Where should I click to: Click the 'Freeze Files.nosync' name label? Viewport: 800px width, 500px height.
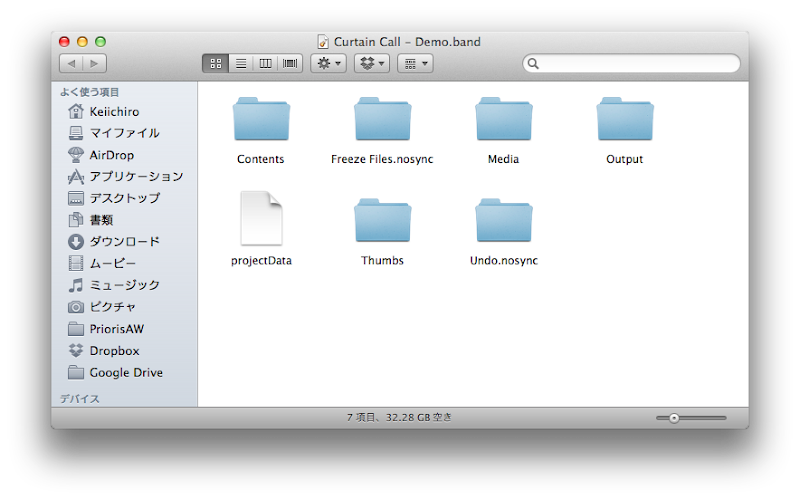tap(382, 159)
